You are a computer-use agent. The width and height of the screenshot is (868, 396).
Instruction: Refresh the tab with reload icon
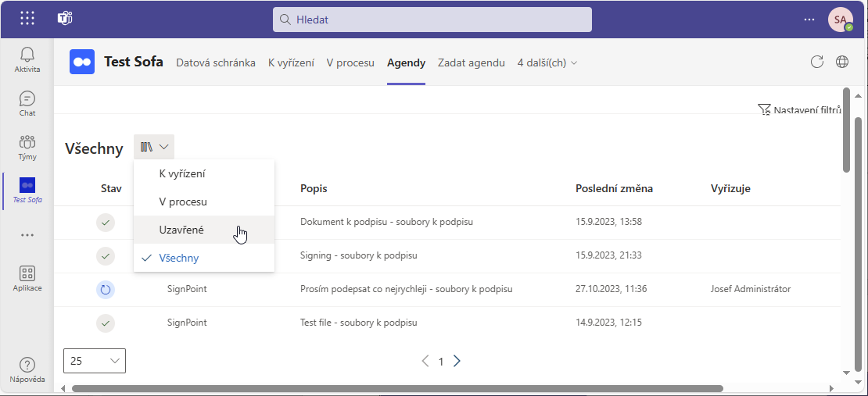(x=817, y=62)
